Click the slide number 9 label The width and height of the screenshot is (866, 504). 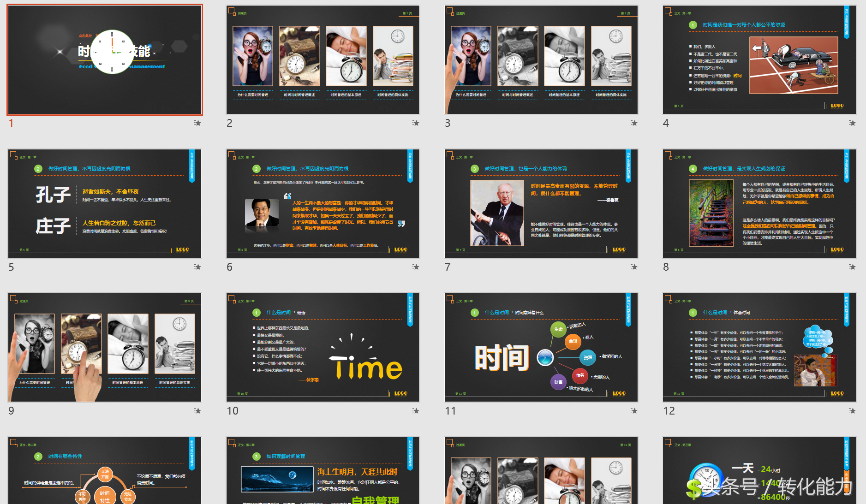tap(11, 411)
